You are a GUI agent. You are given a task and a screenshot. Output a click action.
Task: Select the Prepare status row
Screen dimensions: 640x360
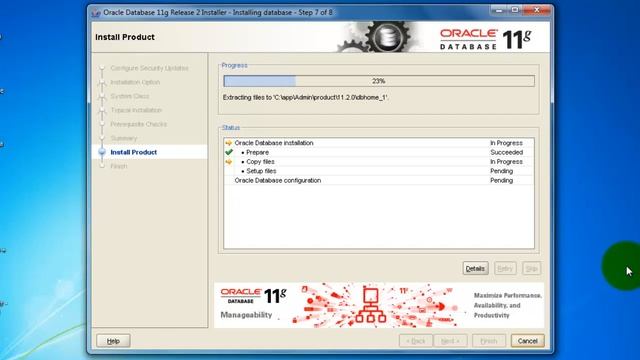tap(379, 152)
